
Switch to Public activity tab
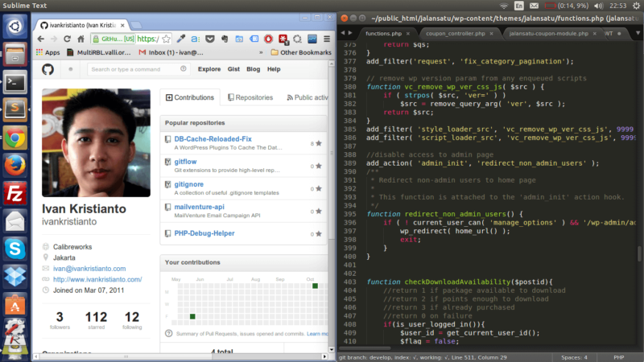coord(308,97)
